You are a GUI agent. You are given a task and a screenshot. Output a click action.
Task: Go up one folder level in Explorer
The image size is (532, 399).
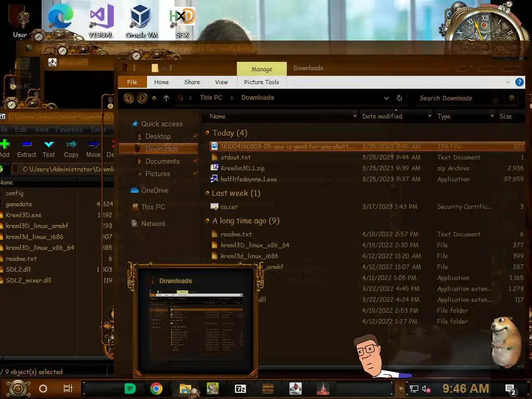pos(166,98)
